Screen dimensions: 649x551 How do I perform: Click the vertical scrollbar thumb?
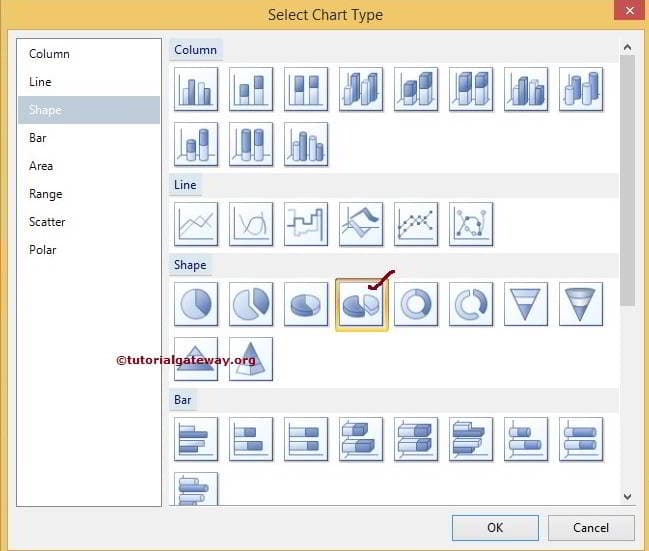point(627,180)
